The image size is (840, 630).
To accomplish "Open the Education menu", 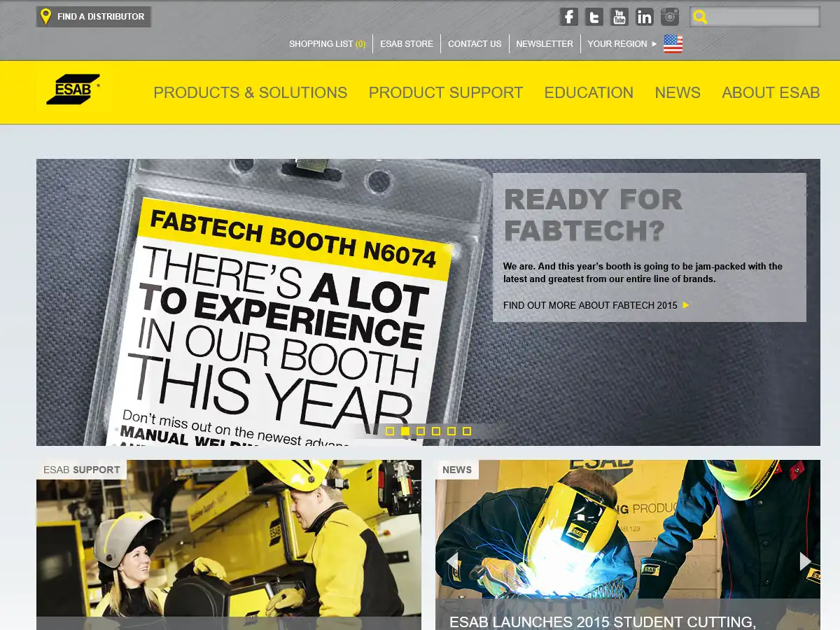I will (x=589, y=92).
